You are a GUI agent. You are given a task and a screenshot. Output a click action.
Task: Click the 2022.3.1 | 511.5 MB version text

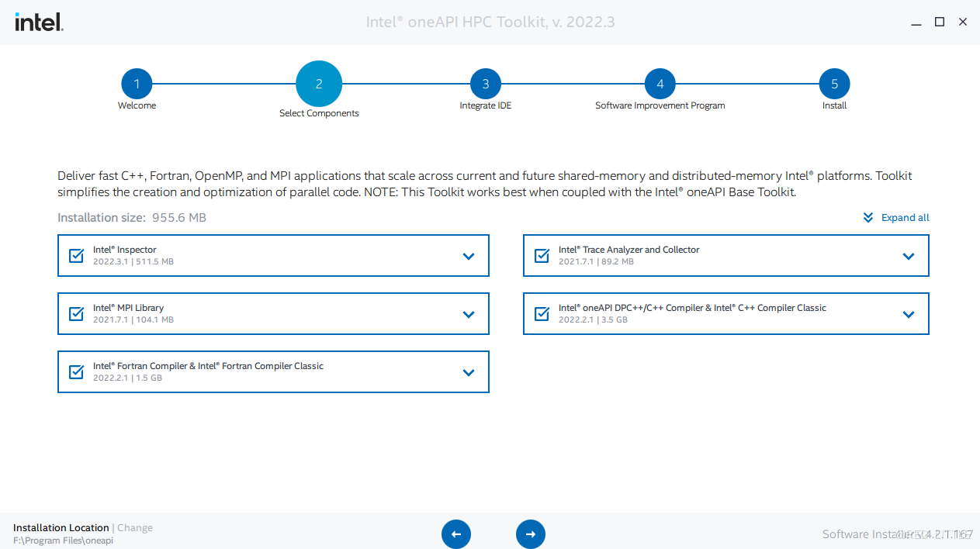[x=133, y=262]
